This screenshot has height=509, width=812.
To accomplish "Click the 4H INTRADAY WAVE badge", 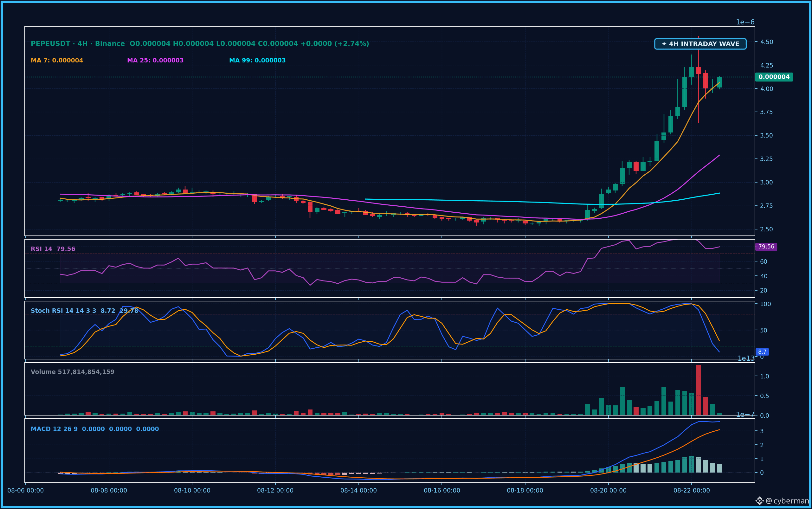I will click(x=700, y=44).
